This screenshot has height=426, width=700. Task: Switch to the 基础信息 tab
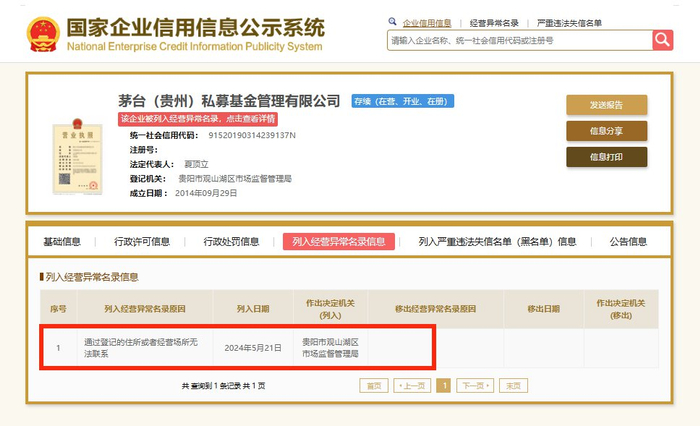click(x=62, y=242)
